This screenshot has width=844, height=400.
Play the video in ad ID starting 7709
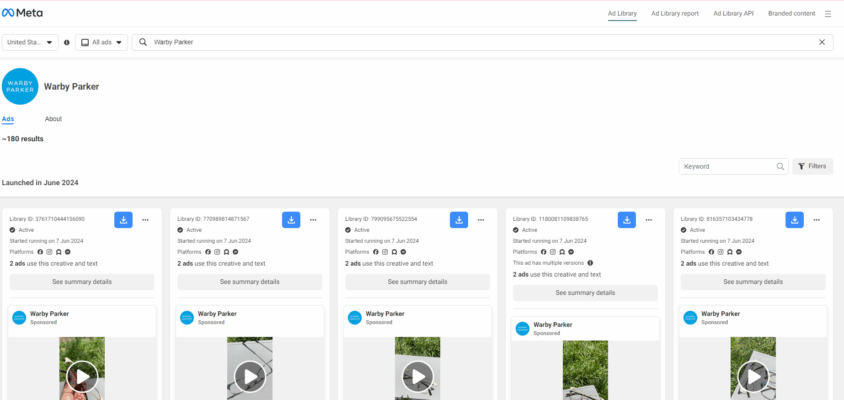click(250, 376)
